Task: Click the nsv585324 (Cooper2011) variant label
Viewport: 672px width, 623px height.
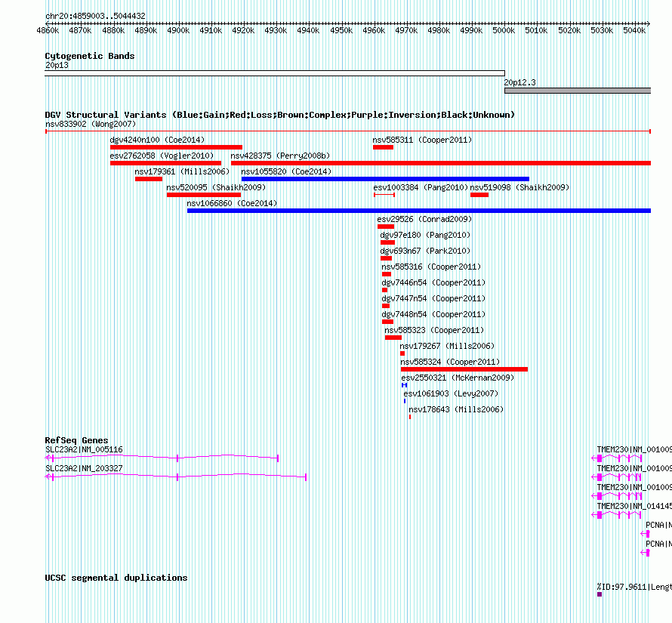Action: pyautogui.click(x=450, y=362)
